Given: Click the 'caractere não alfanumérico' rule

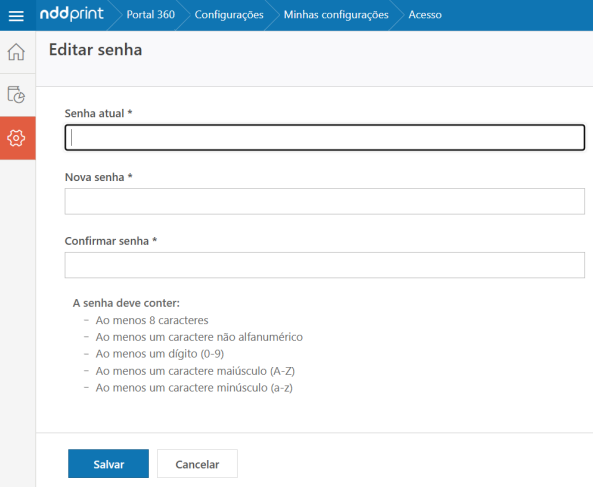Looking at the screenshot, I should coord(199,337).
